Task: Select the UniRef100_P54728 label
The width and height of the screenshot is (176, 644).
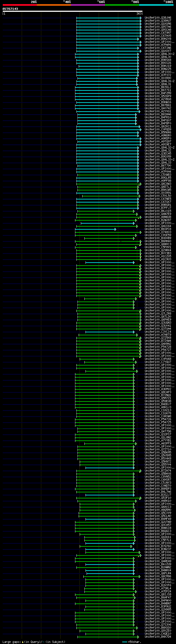Action: [x=158, y=347]
